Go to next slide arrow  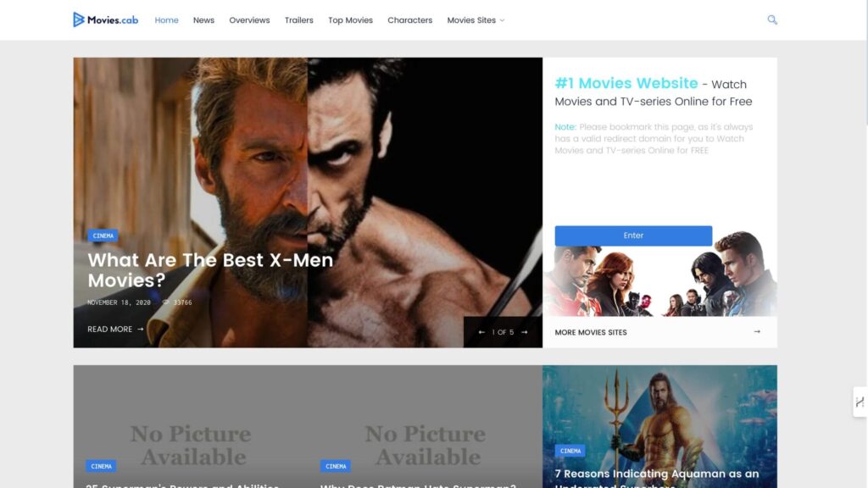point(525,332)
